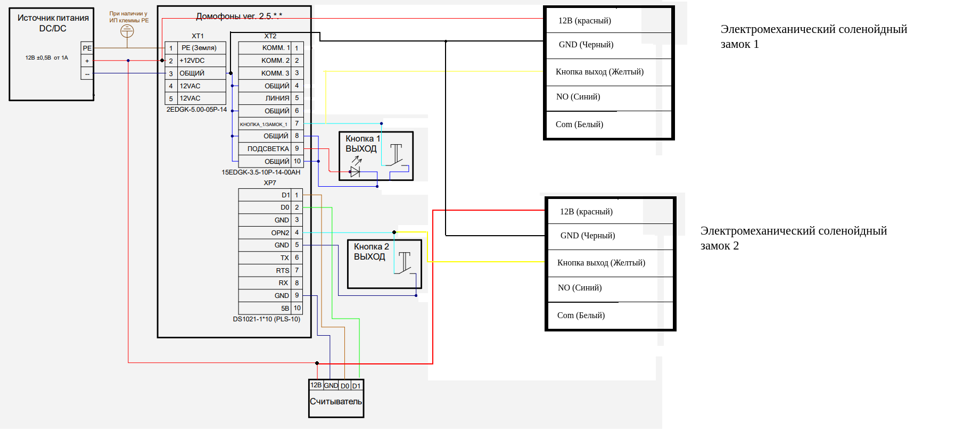Image resolution: width=980 pixels, height=432 pixels.
Task: Click the GND row on XP7 pin 3
Action: tap(270, 220)
